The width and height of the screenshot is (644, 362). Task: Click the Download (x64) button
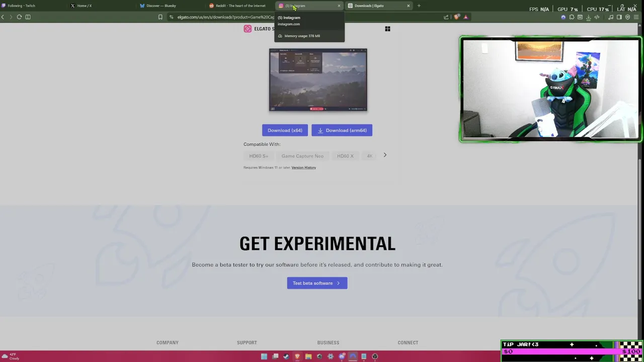[285, 130]
